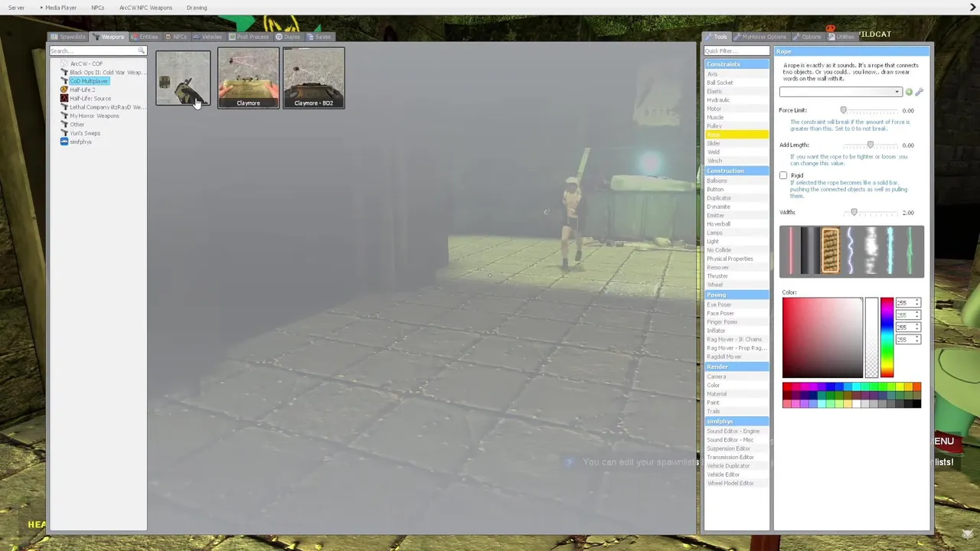Choose the blue lightning rope material

pos(850,251)
